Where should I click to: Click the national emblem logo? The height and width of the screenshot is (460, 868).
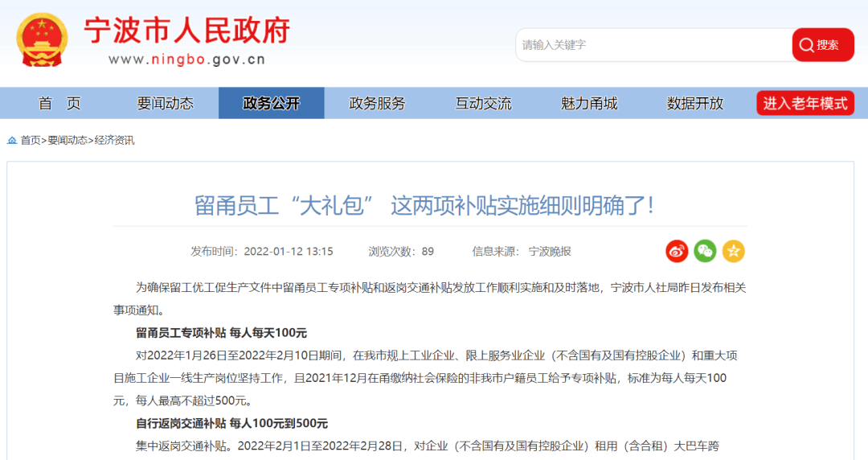[x=42, y=40]
